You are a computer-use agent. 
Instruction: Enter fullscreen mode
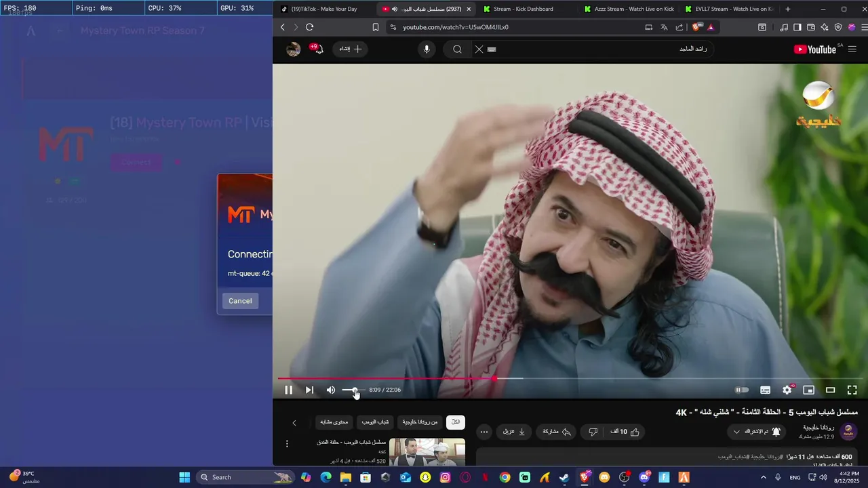click(852, 390)
